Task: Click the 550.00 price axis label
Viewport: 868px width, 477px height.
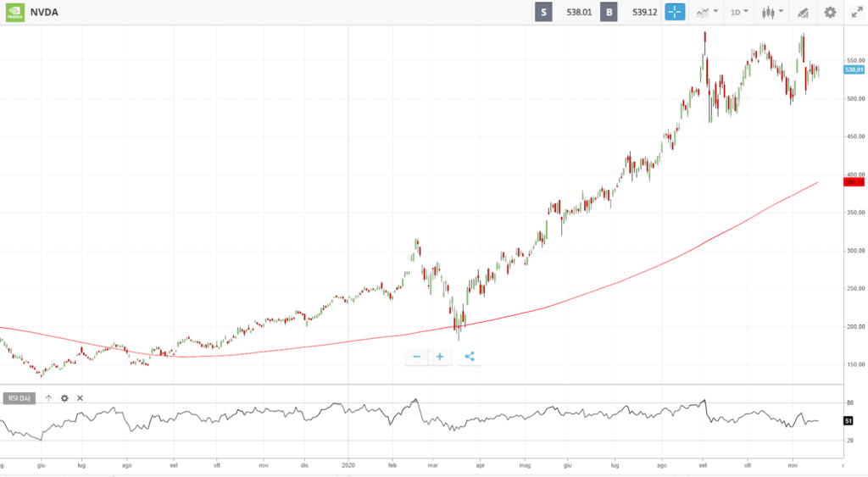Action: click(x=855, y=60)
